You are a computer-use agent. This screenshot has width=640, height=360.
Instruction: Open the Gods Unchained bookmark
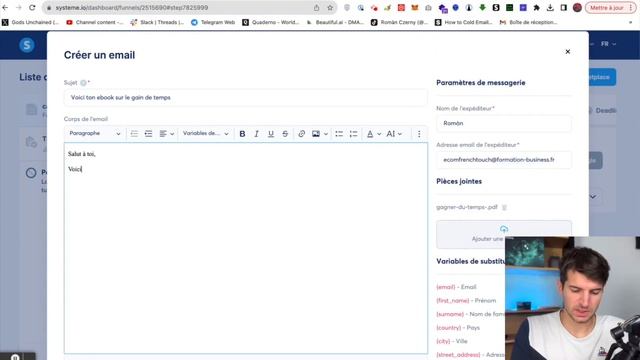tap(31, 22)
